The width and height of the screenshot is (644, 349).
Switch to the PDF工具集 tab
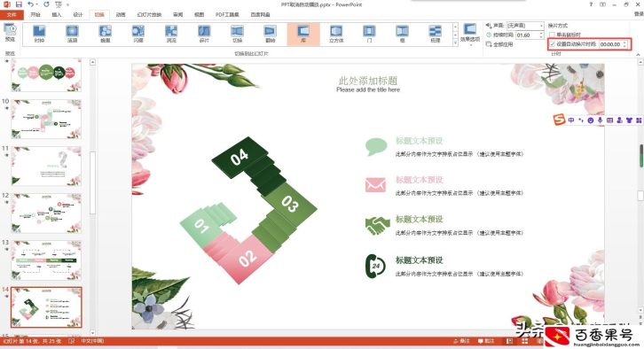point(227,14)
